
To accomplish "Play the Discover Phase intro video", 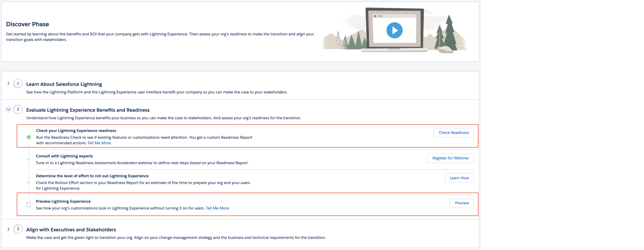I will 394,30.
